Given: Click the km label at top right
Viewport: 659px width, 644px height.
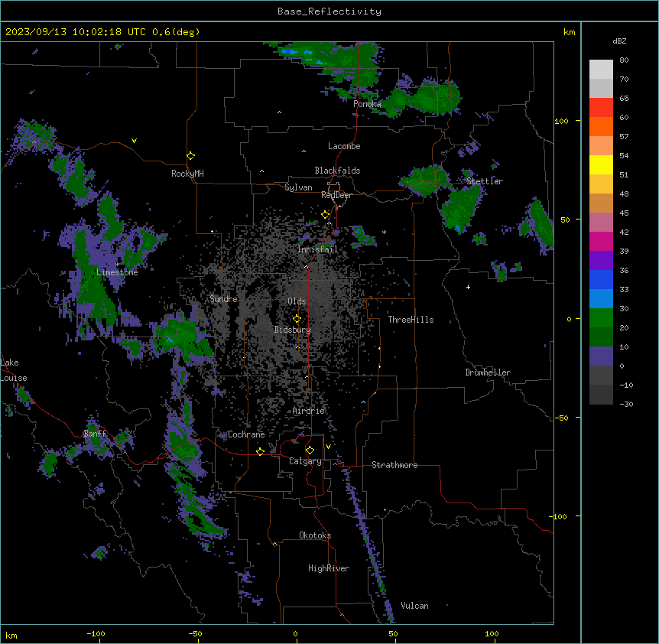Looking at the screenshot, I should click(569, 32).
